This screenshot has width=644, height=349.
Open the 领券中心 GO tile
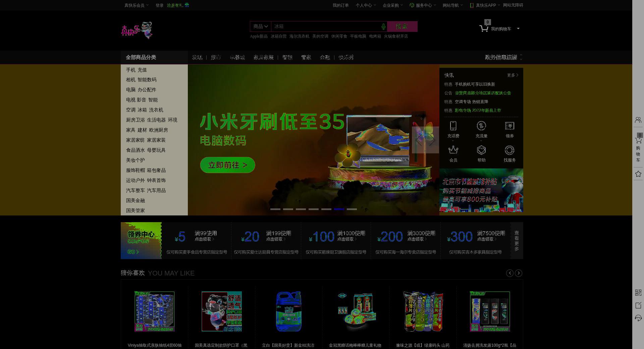click(141, 241)
